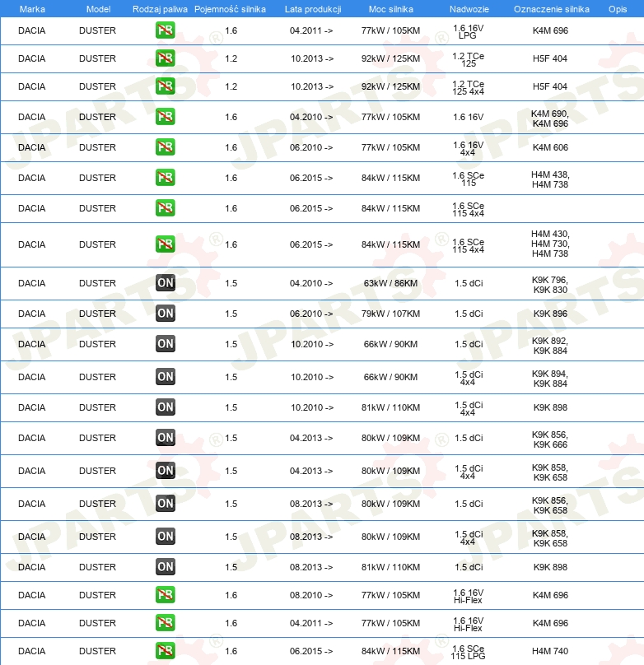
Task: Click the Pojemność silnika column header
Action: 230,9
